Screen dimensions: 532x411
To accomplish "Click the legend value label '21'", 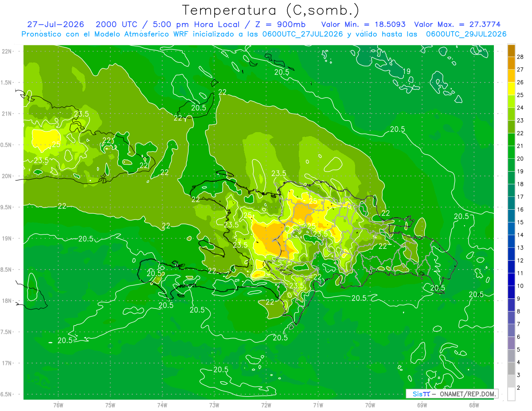I will point(520,146).
